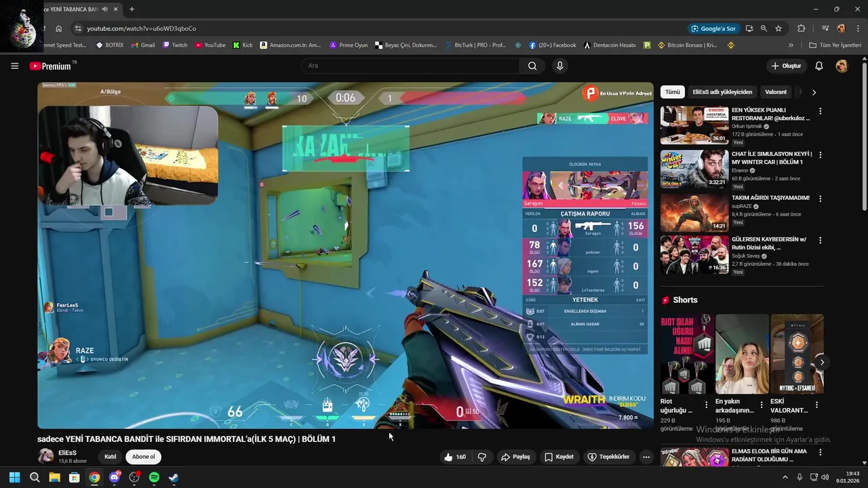The image size is (868, 488).
Task: Open the MY WINTER CAR BÖLÜM 1 thumbnail
Action: pyautogui.click(x=694, y=169)
